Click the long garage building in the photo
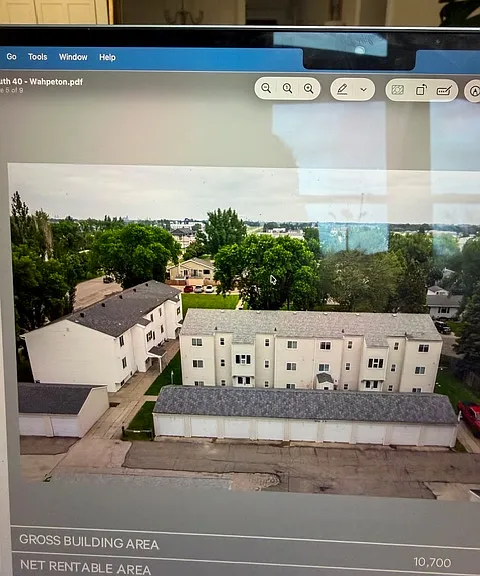The width and height of the screenshot is (480, 576). click(305, 416)
